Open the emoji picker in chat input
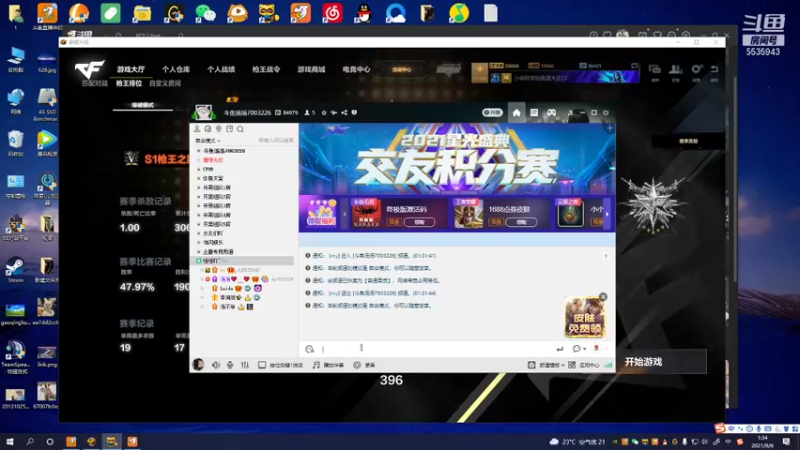Viewport: 800px width, 450px height. [x=309, y=349]
